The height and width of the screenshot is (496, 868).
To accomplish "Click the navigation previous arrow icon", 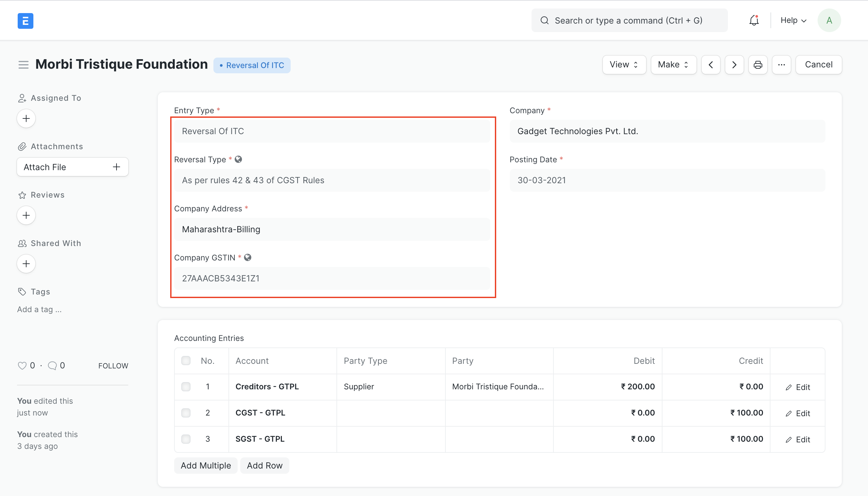I will pyautogui.click(x=711, y=64).
